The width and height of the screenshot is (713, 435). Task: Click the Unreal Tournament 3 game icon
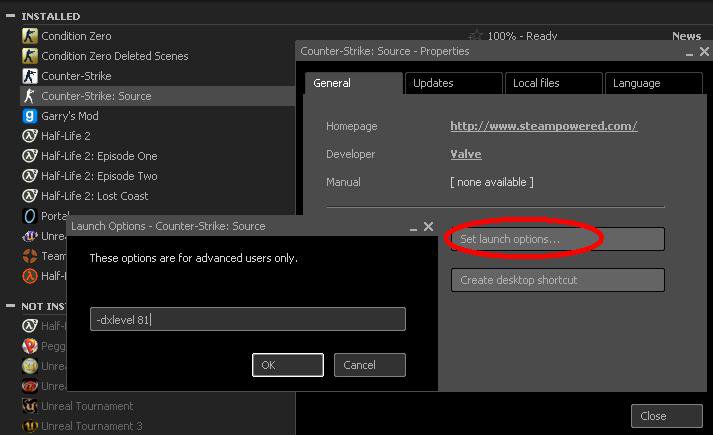pyautogui.click(x=30, y=426)
